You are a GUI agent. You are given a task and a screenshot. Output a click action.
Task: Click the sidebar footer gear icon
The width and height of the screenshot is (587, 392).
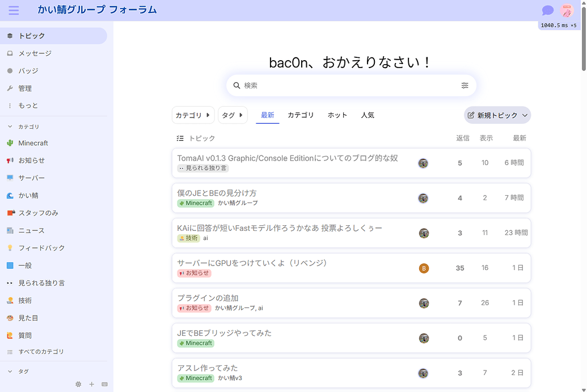[78, 384]
